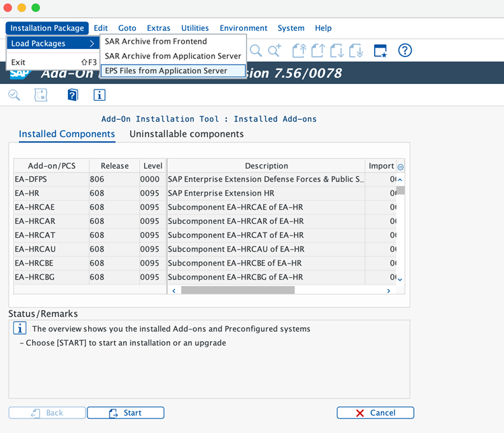Image resolution: width=504 pixels, height=433 pixels.
Task: Click the SAP logo in title bar
Action: pyautogui.click(x=20, y=73)
